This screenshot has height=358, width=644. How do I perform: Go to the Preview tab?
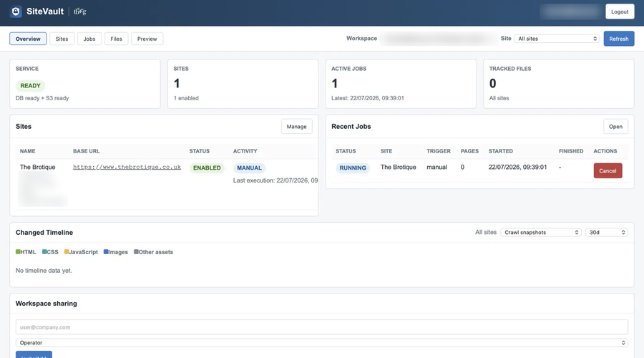[147, 39]
